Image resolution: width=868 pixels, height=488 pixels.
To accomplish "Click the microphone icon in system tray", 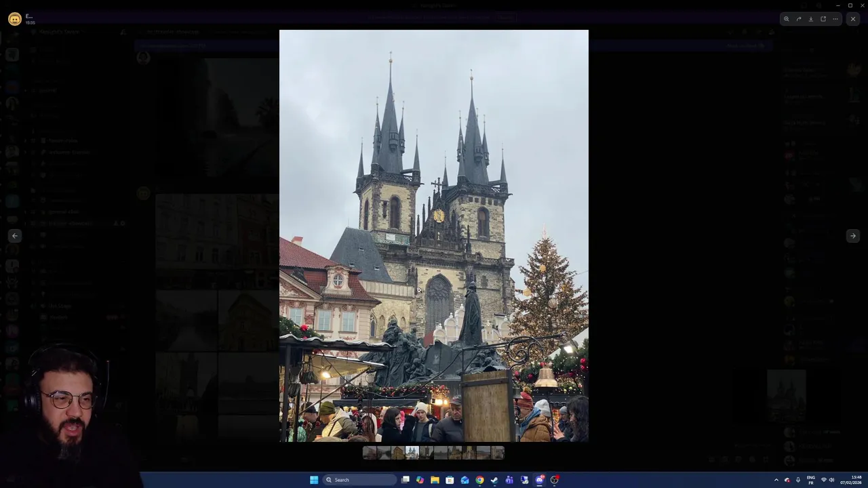I will click(x=798, y=480).
